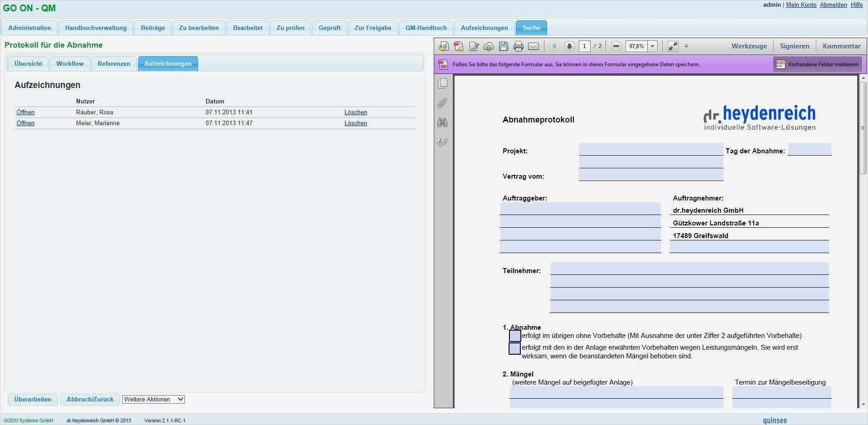This screenshot has width=868, height=425.
Task: Click the edit/sign document pencil icon
Action: click(x=474, y=46)
